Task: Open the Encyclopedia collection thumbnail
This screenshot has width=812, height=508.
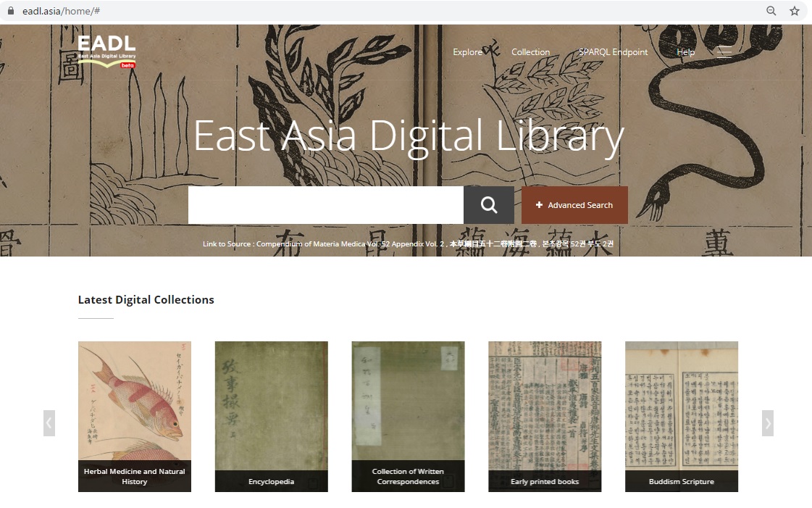Action: (271, 416)
